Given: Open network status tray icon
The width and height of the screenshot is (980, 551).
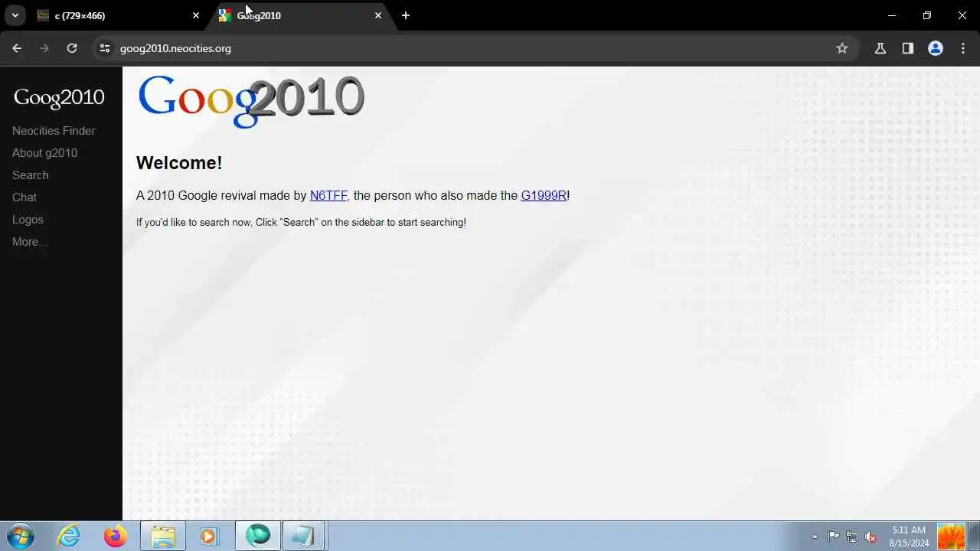Looking at the screenshot, I should 852,536.
